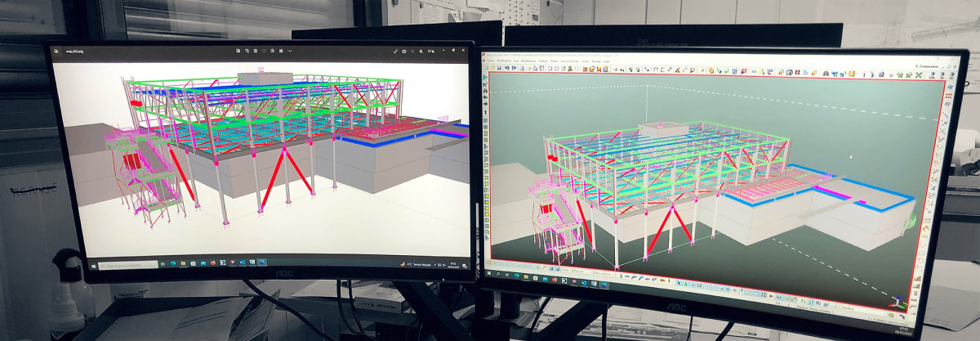
Task: Mark image as favorite with heart icon
Action: 264,51
